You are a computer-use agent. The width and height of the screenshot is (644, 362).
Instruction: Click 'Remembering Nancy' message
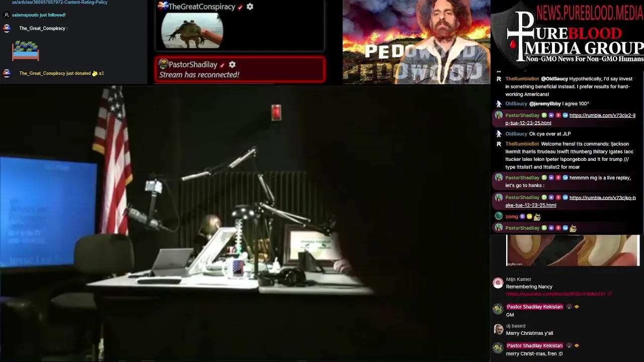[x=529, y=287]
